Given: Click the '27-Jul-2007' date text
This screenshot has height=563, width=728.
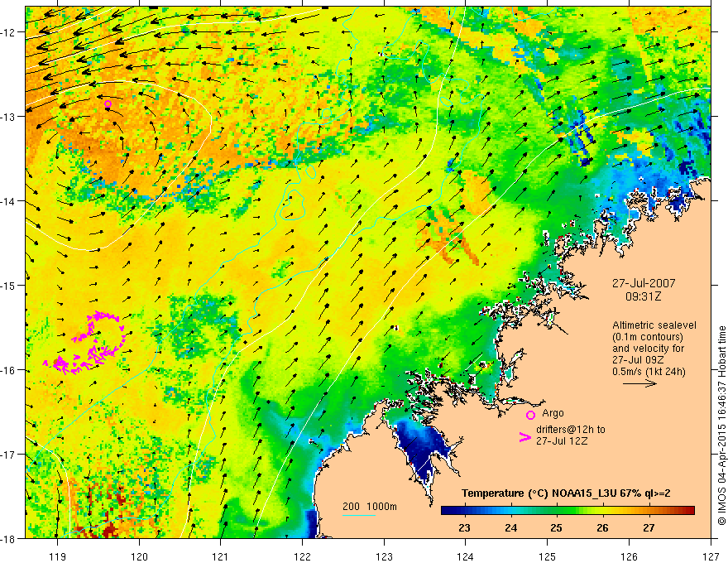Looking at the screenshot, I should click(x=644, y=283).
